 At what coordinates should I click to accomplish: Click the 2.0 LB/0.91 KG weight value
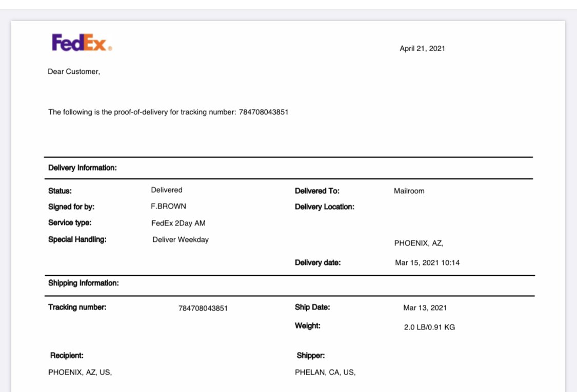coord(429,327)
